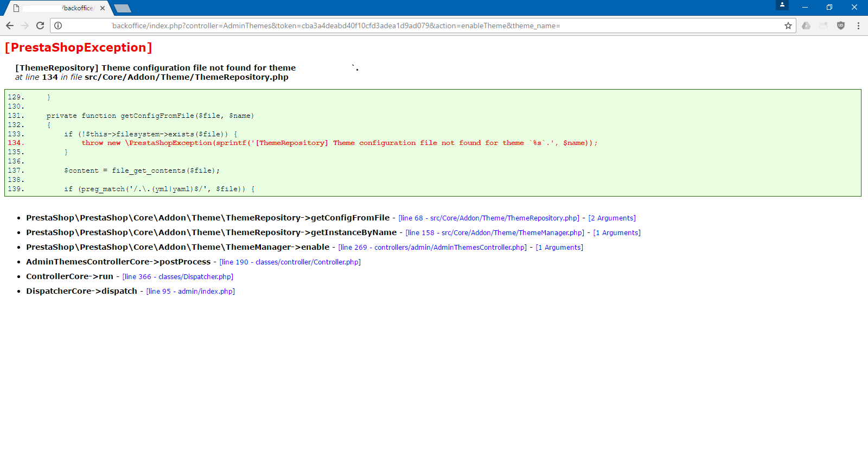The width and height of the screenshot is (868, 467).
Task: Open link line 95 admin/index.php
Action: coord(190,292)
